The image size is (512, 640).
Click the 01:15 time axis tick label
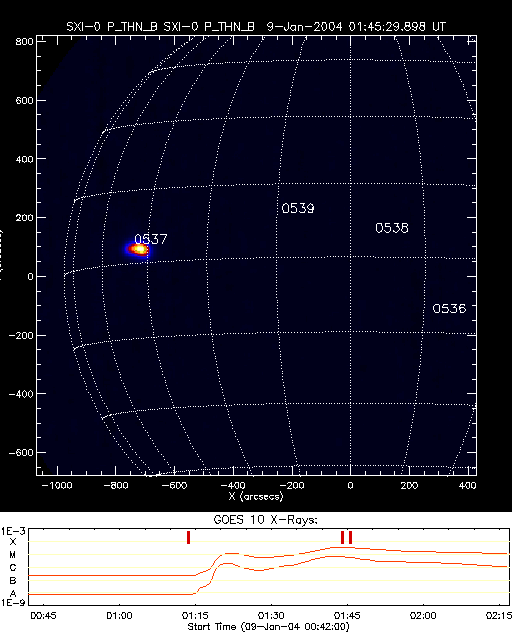[195, 616]
